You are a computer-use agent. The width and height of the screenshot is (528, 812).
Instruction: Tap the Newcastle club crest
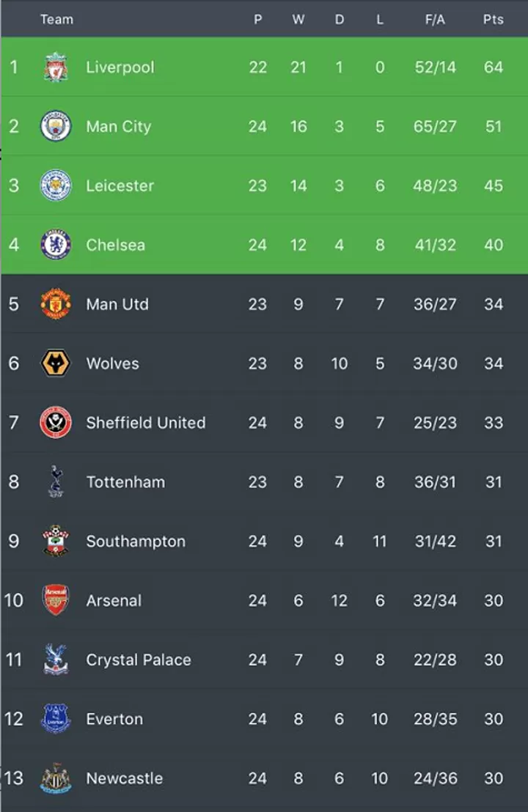tap(56, 778)
